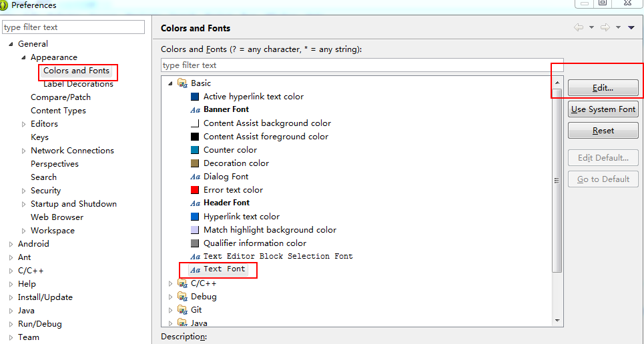Click the C/C++ category folder icon in the list
This screenshot has width=644, height=344.
coord(182,283)
